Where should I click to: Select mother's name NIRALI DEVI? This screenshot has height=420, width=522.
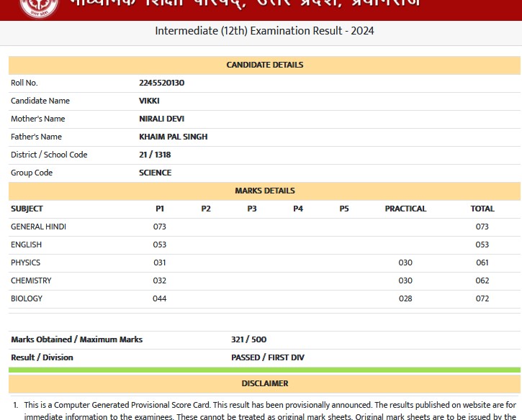tap(161, 119)
